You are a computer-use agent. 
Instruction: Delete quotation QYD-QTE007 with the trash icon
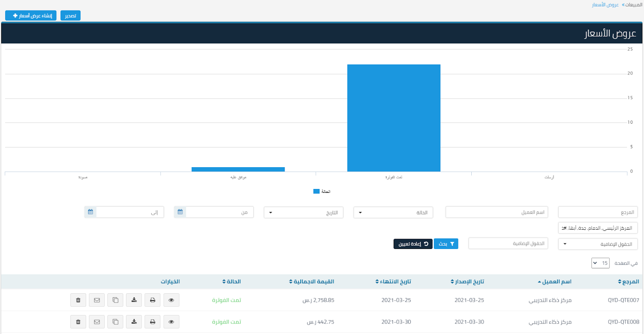(78, 300)
